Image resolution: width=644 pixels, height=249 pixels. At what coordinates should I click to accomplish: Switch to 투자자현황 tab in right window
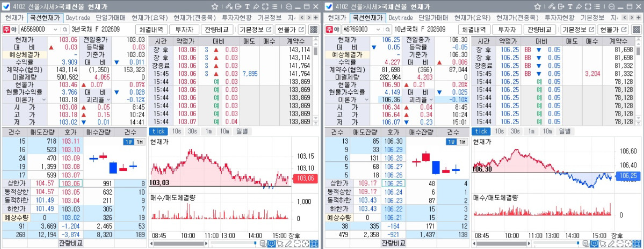click(x=559, y=18)
